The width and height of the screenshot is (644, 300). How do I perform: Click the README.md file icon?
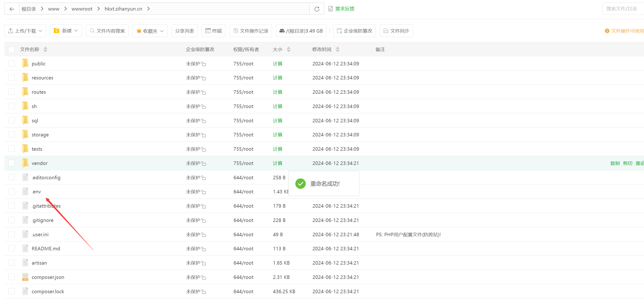coord(25,248)
